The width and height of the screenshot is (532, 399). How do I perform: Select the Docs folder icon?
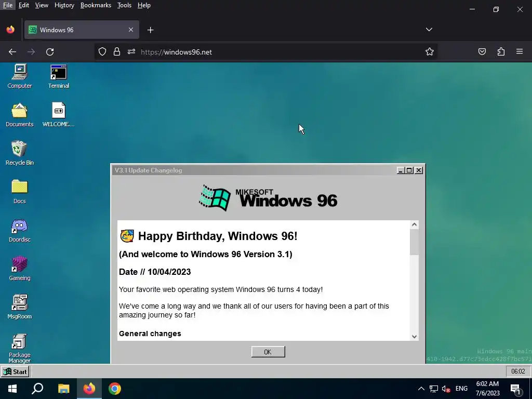[19, 191]
